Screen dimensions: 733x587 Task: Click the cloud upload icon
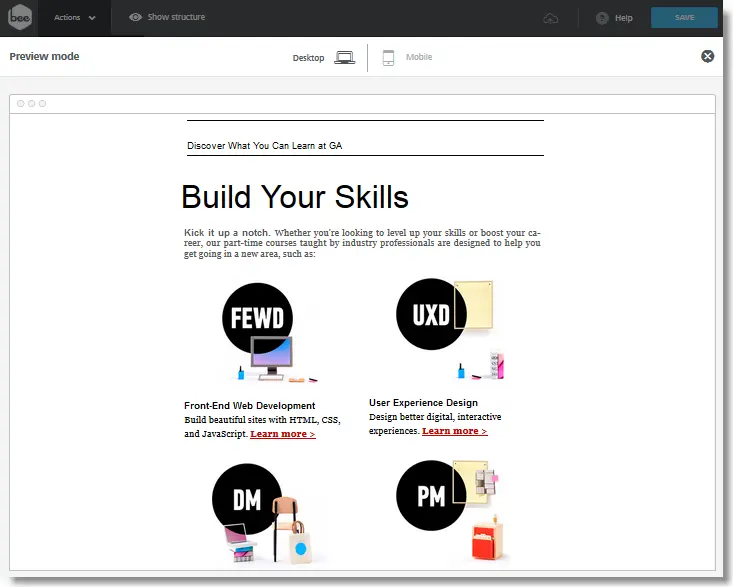pos(551,18)
